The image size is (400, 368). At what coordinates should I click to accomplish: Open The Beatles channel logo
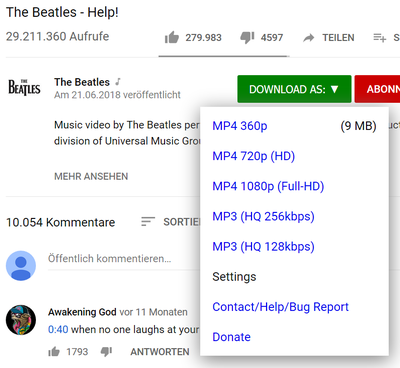click(x=24, y=88)
